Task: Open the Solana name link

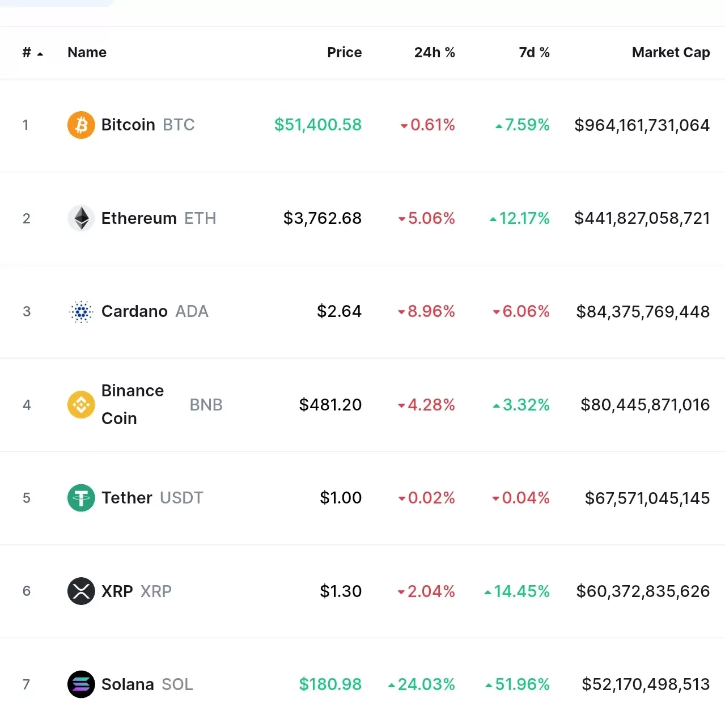Action: pyautogui.click(x=128, y=684)
